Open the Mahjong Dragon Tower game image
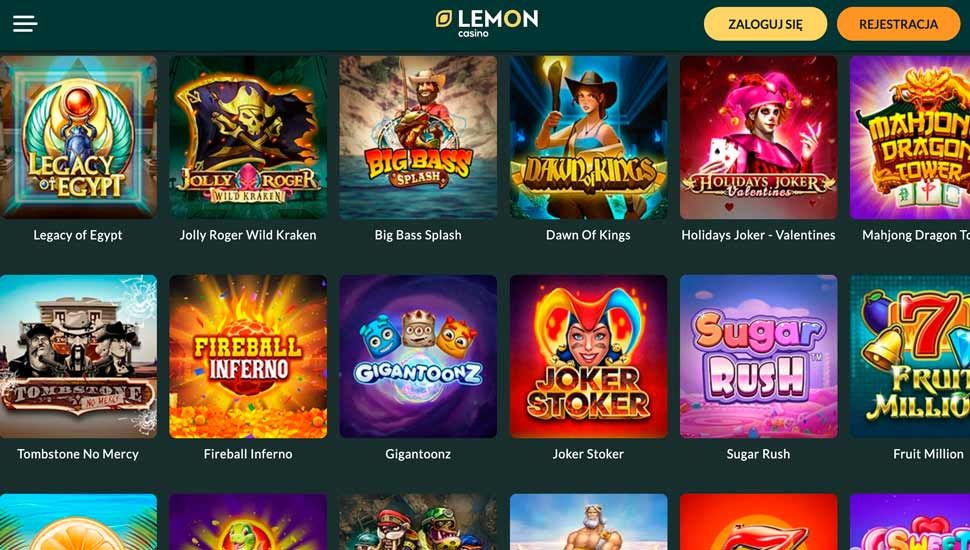 pos(910,137)
